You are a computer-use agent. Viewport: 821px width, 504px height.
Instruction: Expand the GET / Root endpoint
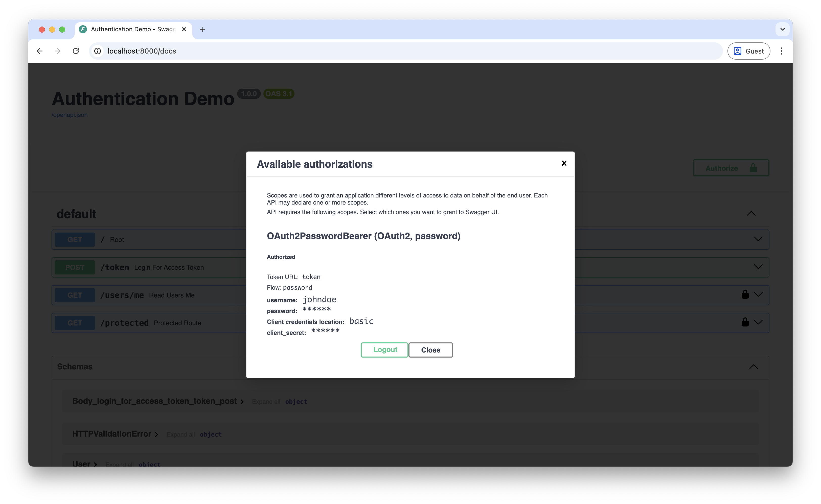click(758, 239)
